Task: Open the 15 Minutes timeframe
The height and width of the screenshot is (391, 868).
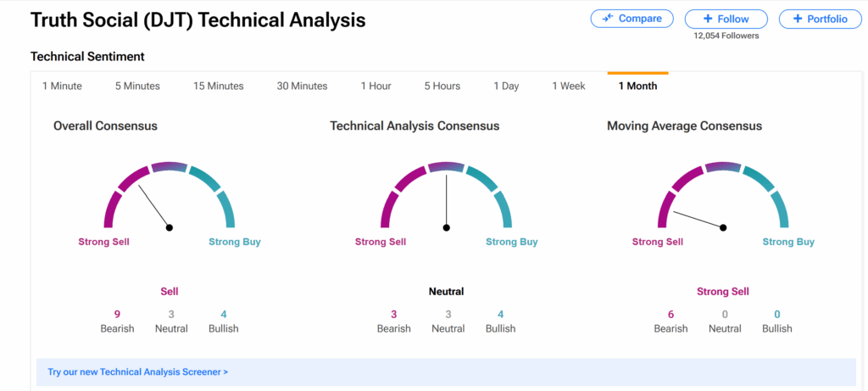Action: tap(218, 86)
